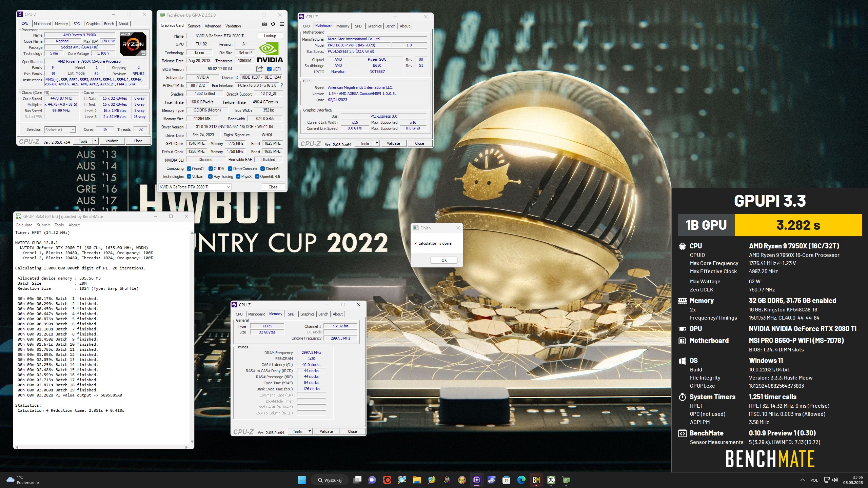Open Microsoft Store from the taskbar
This screenshot has width=868, height=488.
click(x=507, y=480)
